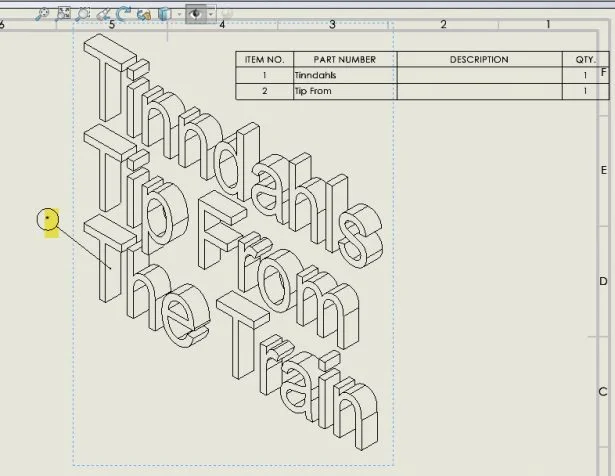Screen dimensions: 615x476
Task: Click the empty description cell for Tinndahls
Action: tap(478, 75)
